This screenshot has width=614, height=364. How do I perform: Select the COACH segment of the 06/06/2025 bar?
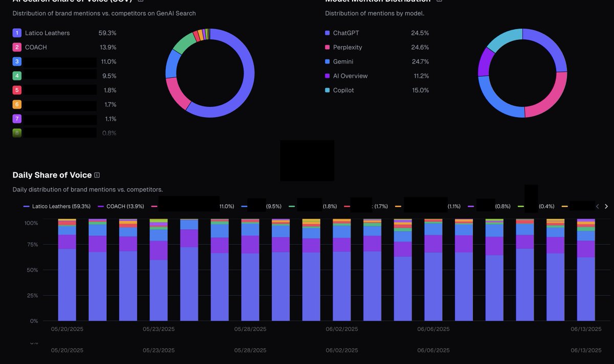[x=433, y=243]
